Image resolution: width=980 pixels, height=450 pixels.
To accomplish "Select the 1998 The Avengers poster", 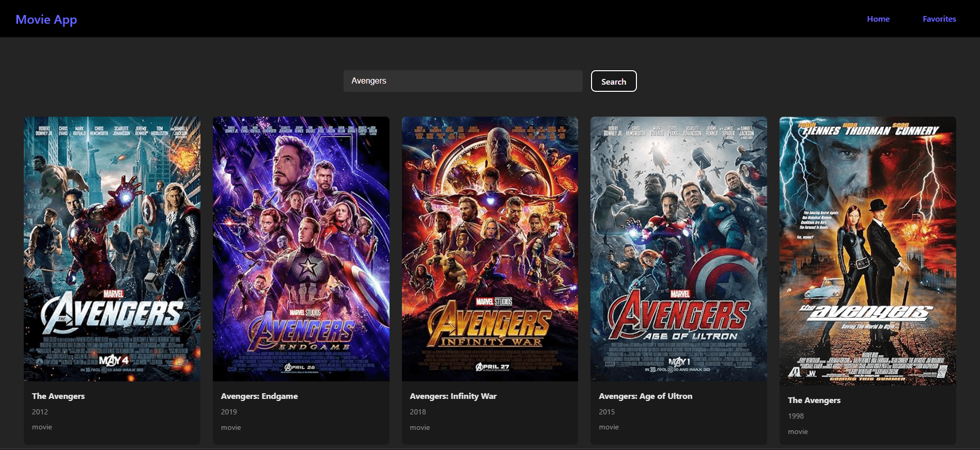I will click(867, 251).
